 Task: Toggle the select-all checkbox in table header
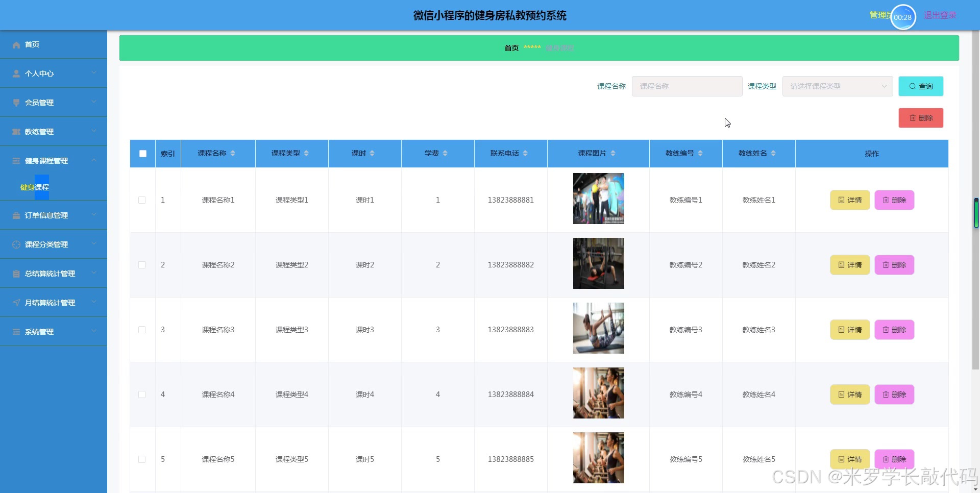tap(143, 154)
